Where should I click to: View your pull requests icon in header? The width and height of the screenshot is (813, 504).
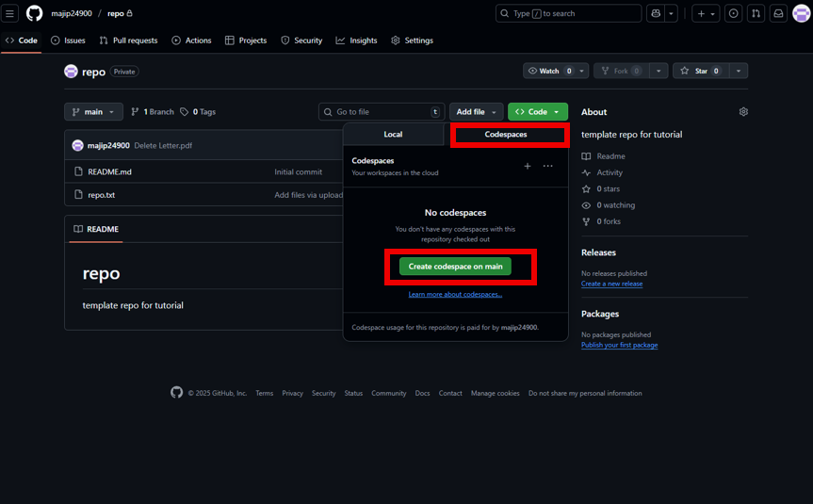pos(756,13)
